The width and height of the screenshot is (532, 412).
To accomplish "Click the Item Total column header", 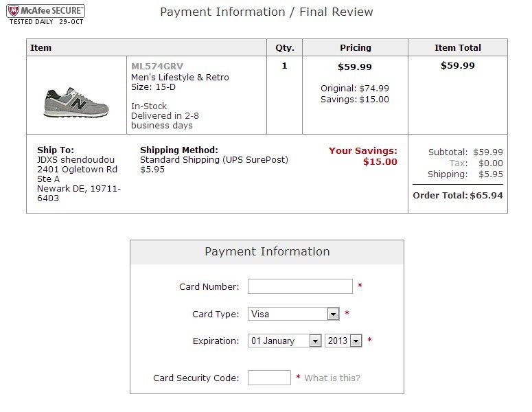I will (458, 47).
